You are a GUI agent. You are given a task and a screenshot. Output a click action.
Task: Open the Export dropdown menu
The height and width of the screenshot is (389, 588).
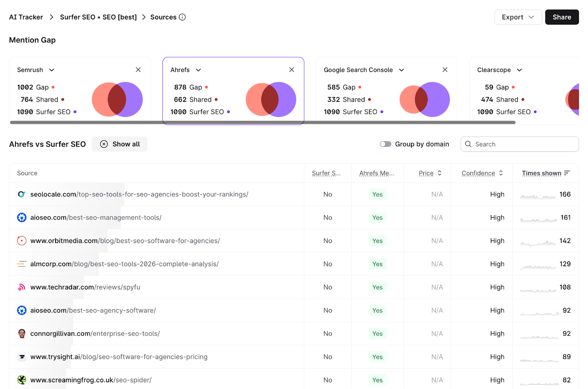point(518,17)
